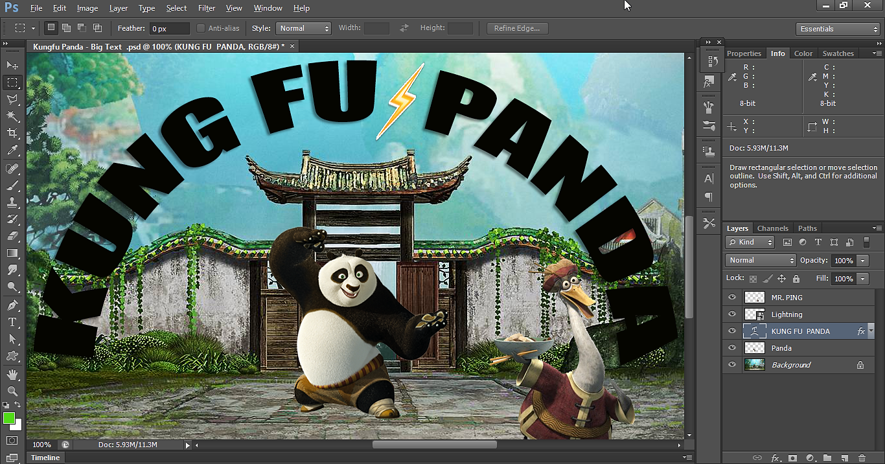Select the Brush tool
This screenshot has height=466, width=886.
click(x=12, y=185)
